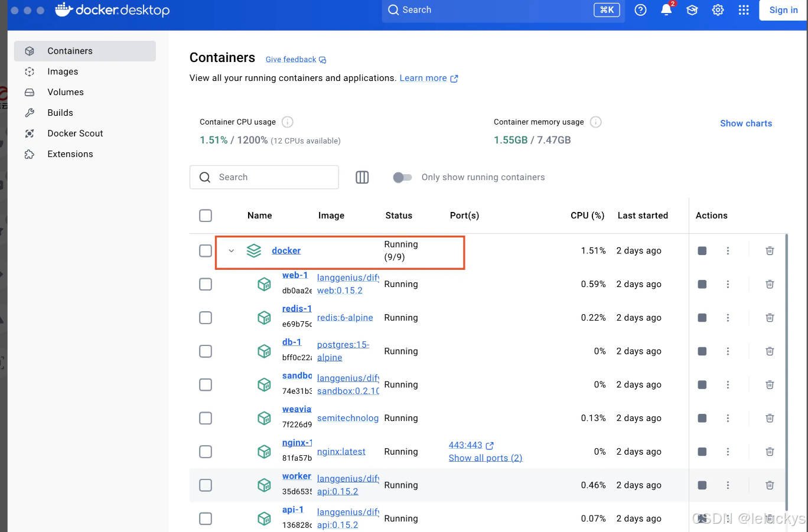Open the redis:6-alpine image link
Screen dimensions: 808x532
(x=345, y=318)
